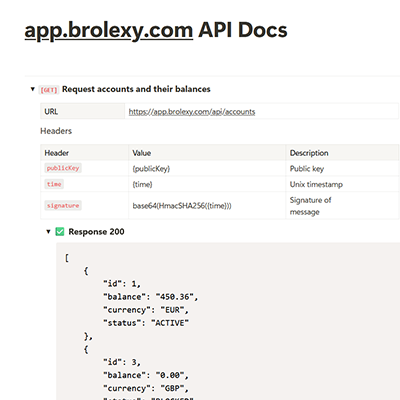The height and width of the screenshot is (400, 400).
Task: Click the Signature of message description cell
Action: 342,205
